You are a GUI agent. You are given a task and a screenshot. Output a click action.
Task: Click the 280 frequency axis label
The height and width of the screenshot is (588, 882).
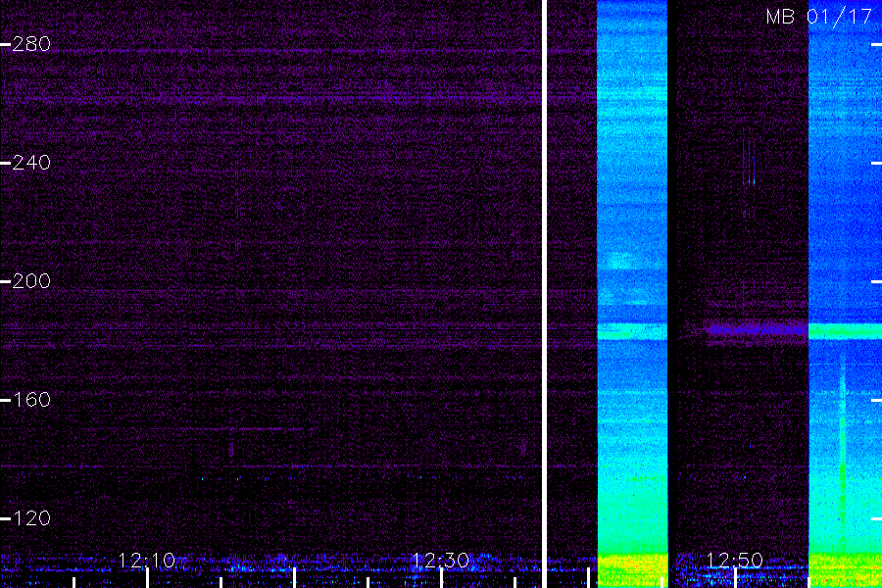(31, 44)
